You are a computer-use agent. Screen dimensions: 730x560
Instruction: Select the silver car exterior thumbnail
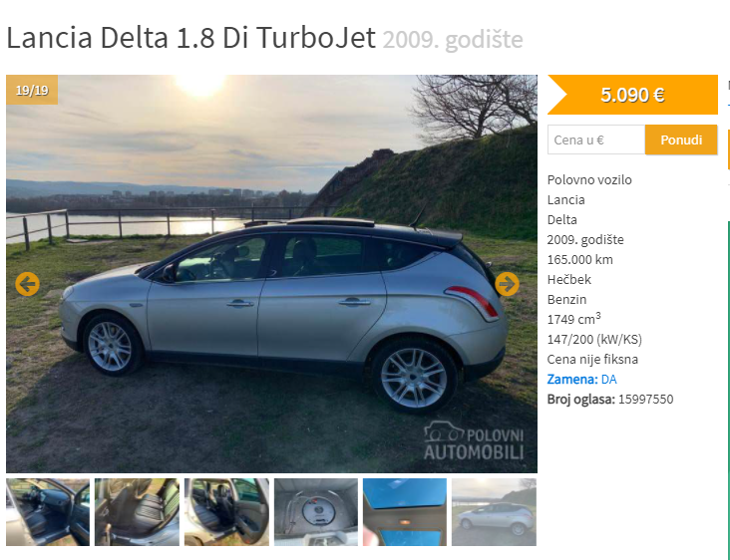pyautogui.click(x=494, y=511)
